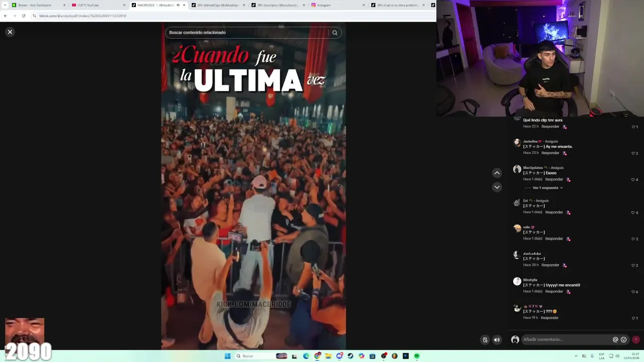
Task: Click Responder on the '???' comment
Action: pyautogui.click(x=549, y=318)
